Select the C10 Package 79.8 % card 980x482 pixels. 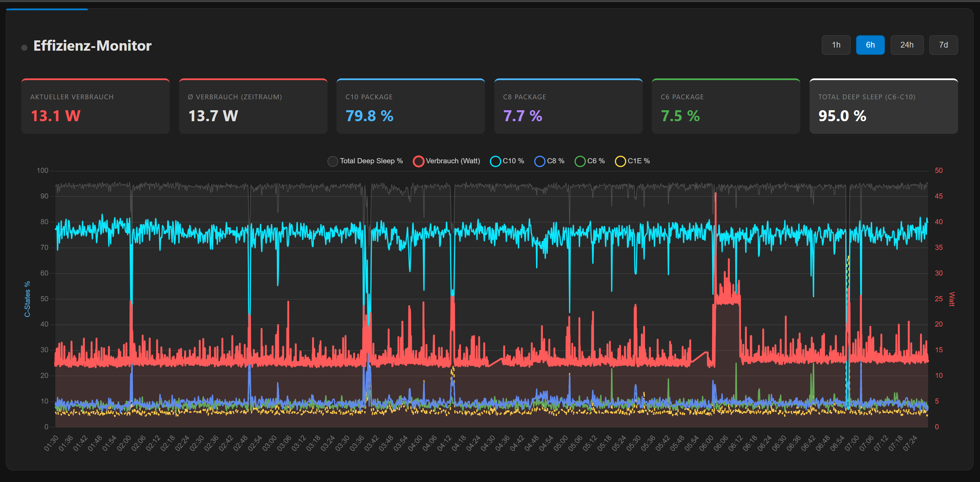[410, 106]
